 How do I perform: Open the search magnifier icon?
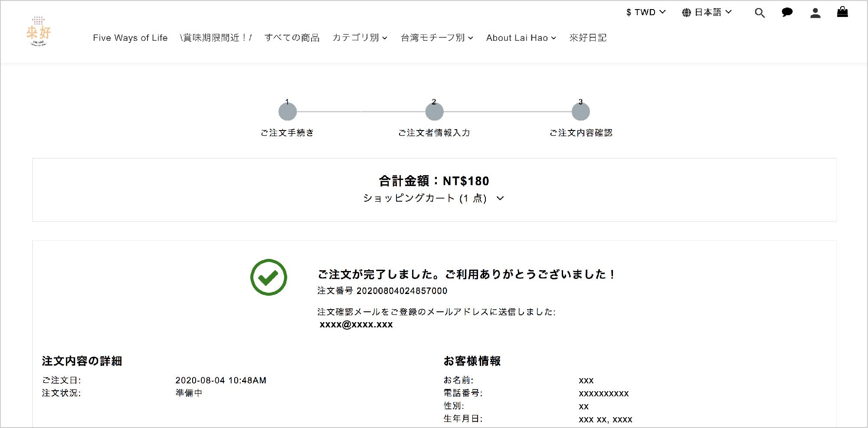click(760, 13)
